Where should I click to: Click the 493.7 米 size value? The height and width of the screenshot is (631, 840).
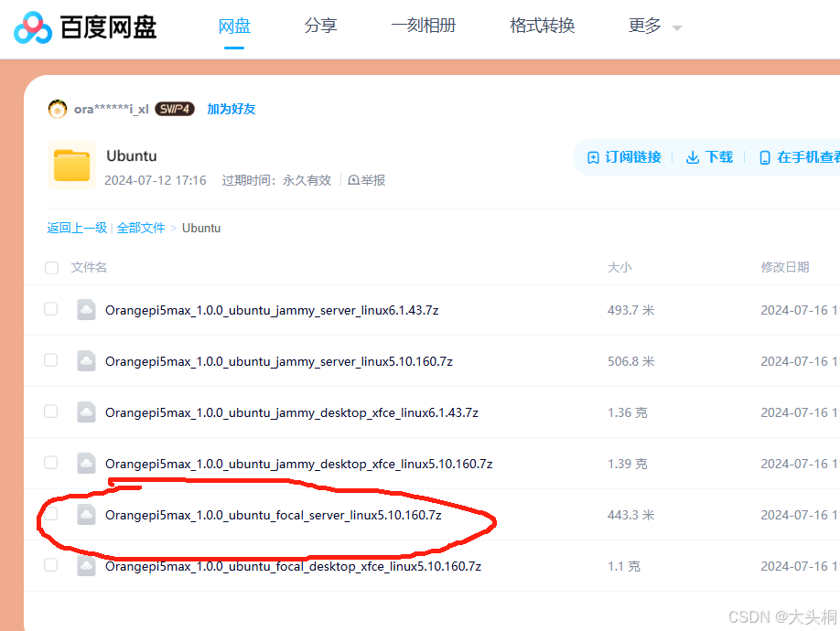[630, 310]
